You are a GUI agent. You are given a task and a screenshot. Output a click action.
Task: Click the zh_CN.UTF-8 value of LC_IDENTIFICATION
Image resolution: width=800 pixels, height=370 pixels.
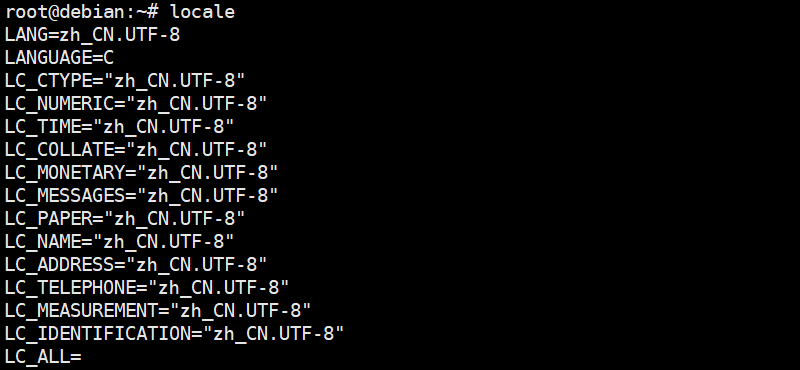tap(273, 333)
